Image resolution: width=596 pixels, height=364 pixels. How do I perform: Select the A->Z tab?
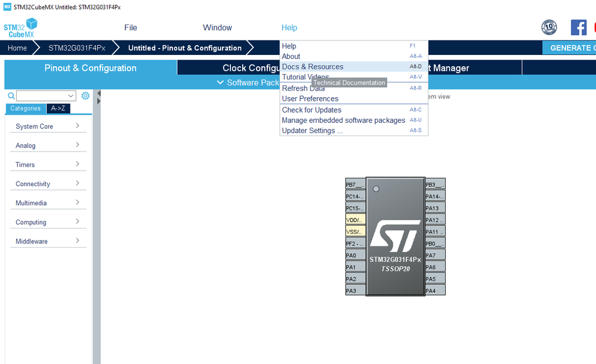pyautogui.click(x=58, y=109)
